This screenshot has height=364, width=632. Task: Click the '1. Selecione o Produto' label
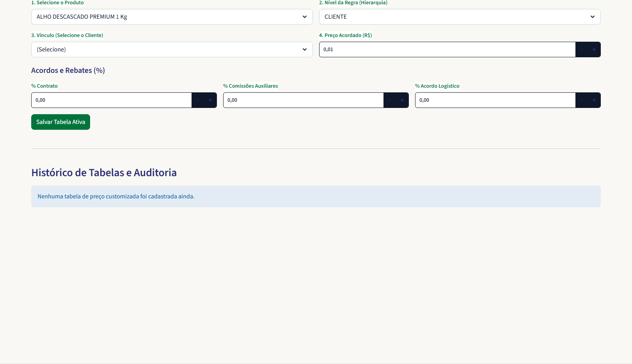click(x=57, y=3)
